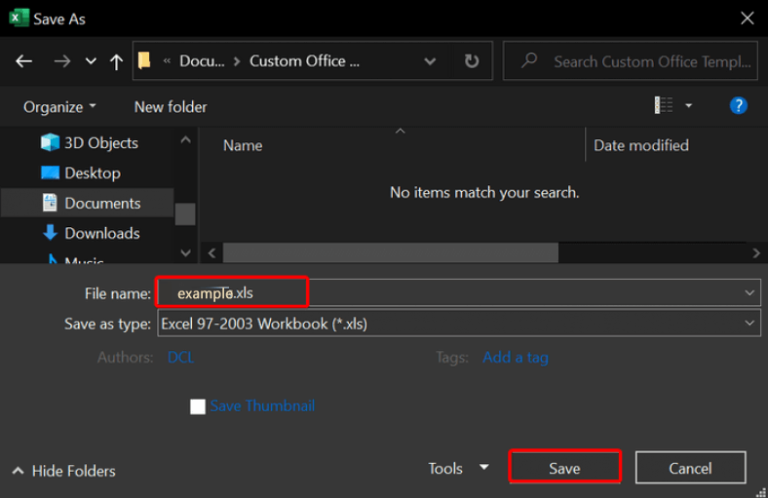This screenshot has height=498, width=768.
Task: Click the Add a tag link
Action: (x=515, y=357)
